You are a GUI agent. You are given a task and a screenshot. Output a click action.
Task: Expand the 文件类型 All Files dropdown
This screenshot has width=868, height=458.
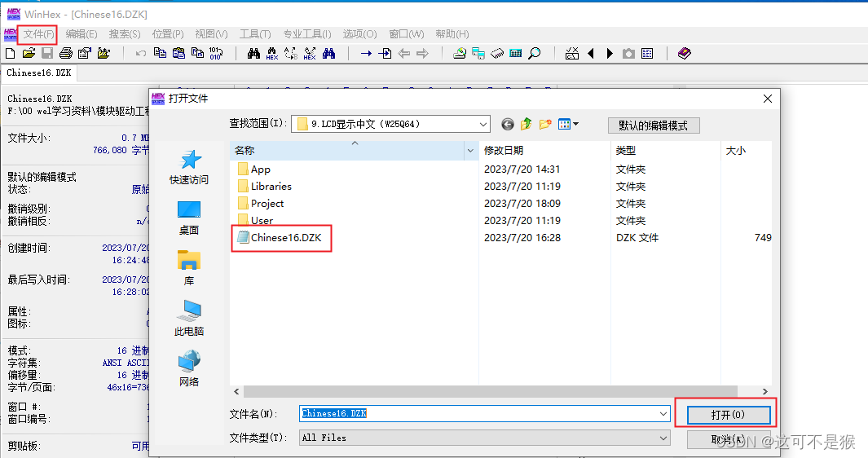pyautogui.click(x=663, y=438)
